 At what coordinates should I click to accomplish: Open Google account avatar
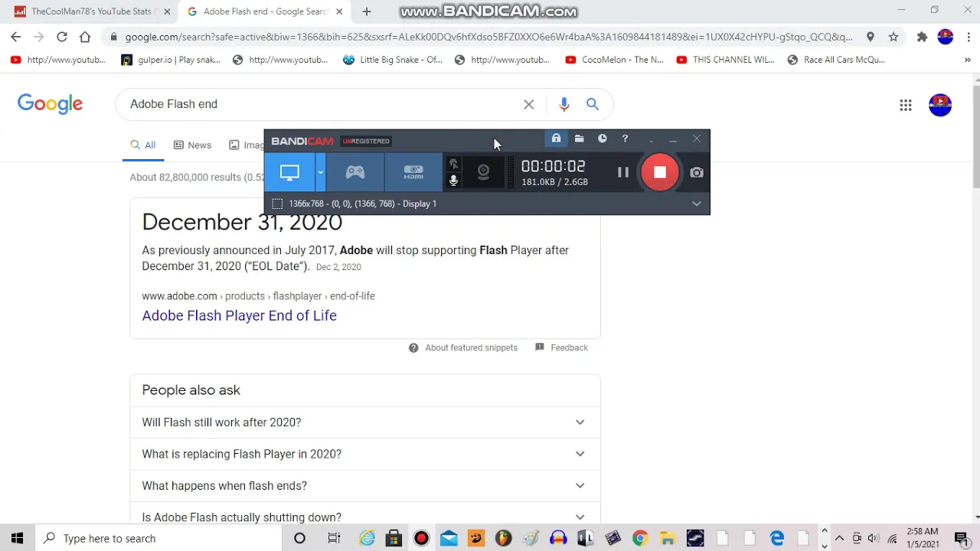(x=940, y=105)
